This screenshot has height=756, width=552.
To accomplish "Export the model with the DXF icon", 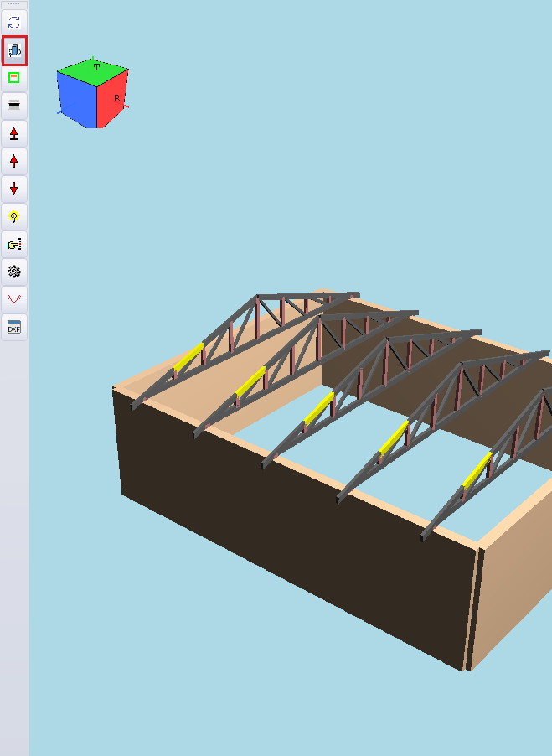I will 14,328.
